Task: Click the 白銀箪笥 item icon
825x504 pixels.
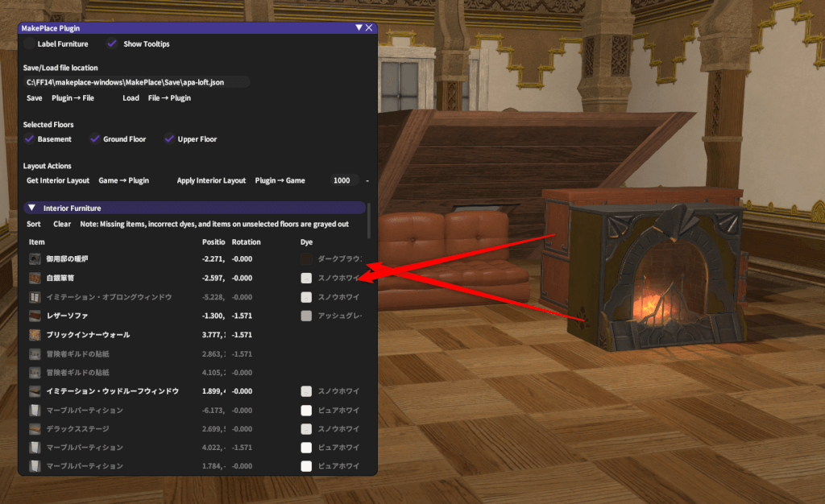Action: coord(35,278)
